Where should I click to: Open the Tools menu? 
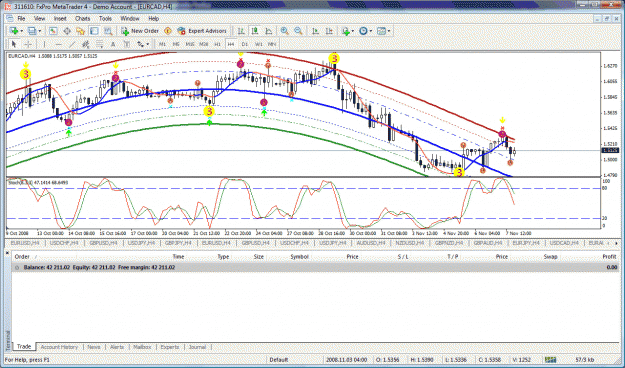(105, 19)
